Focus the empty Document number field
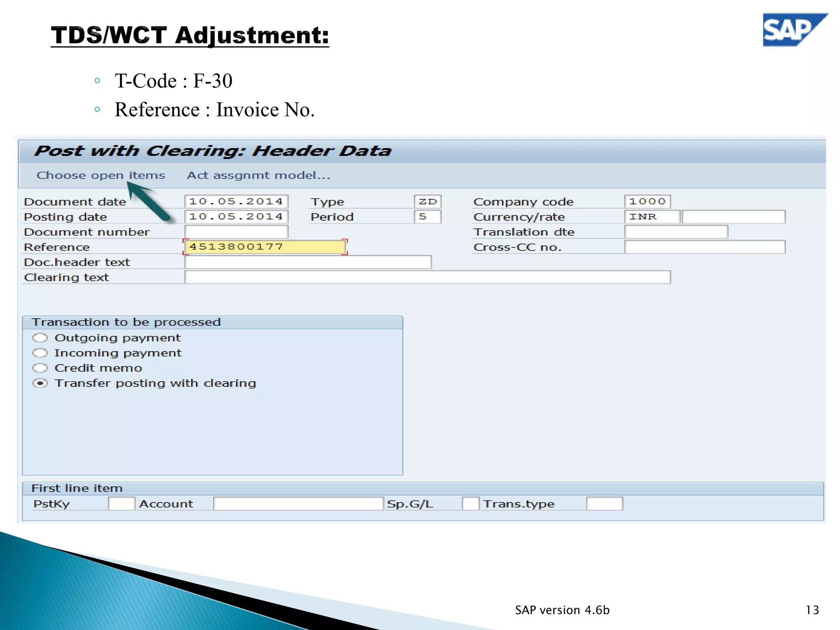Screen dimensions: 840x630 tap(236, 232)
